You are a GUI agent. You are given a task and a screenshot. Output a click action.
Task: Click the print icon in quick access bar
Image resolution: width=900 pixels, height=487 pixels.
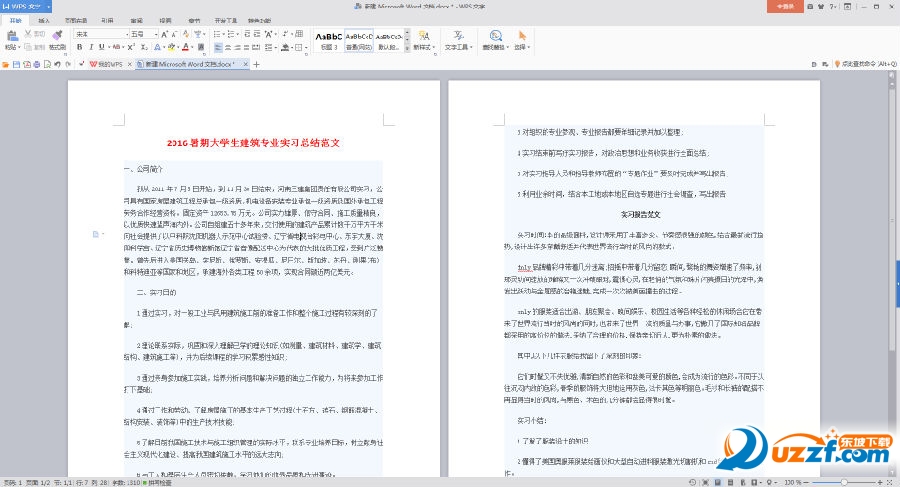(37, 64)
